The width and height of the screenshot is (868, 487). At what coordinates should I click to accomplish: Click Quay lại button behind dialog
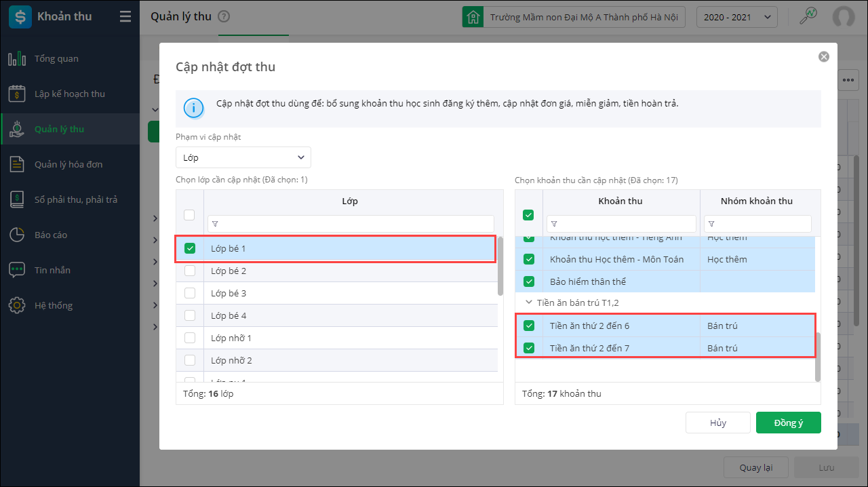[x=755, y=467]
